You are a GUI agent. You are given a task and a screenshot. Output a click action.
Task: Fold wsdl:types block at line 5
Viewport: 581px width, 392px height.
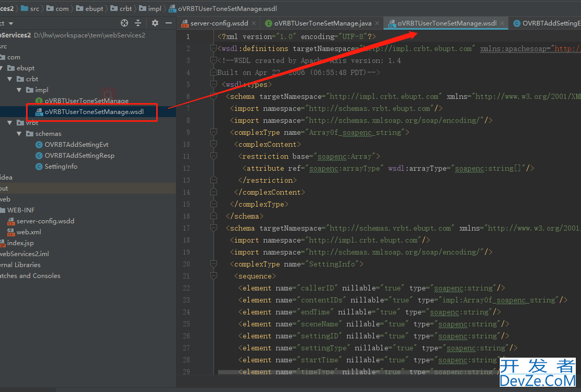[x=213, y=84]
